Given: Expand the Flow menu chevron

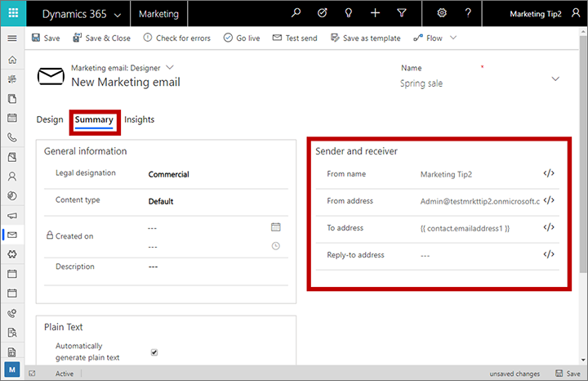Looking at the screenshot, I should pyautogui.click(x=453, y=38).
